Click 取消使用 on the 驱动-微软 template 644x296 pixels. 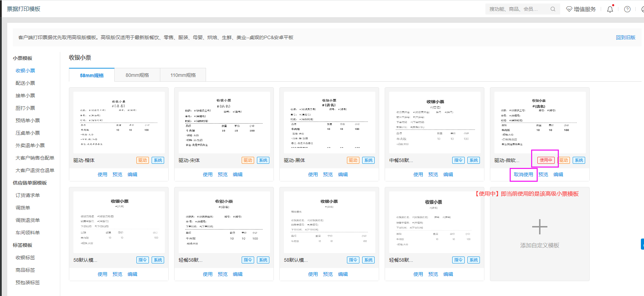523,174
